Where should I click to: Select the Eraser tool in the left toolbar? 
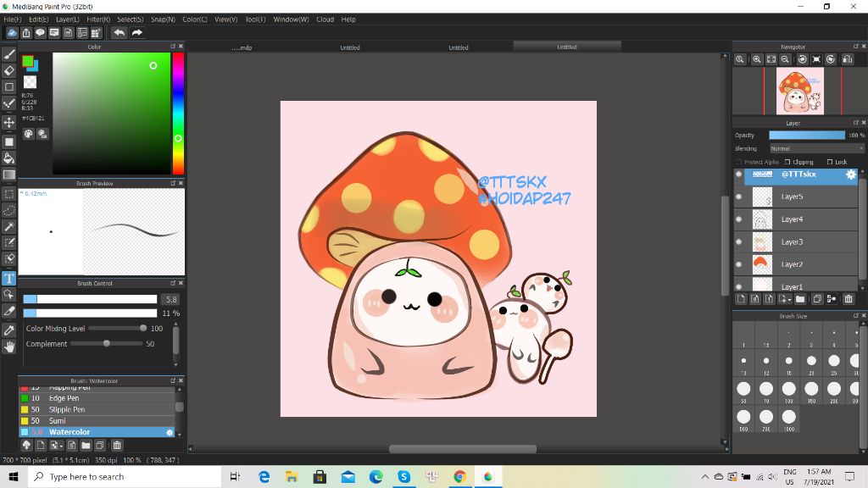coord(8,70)
